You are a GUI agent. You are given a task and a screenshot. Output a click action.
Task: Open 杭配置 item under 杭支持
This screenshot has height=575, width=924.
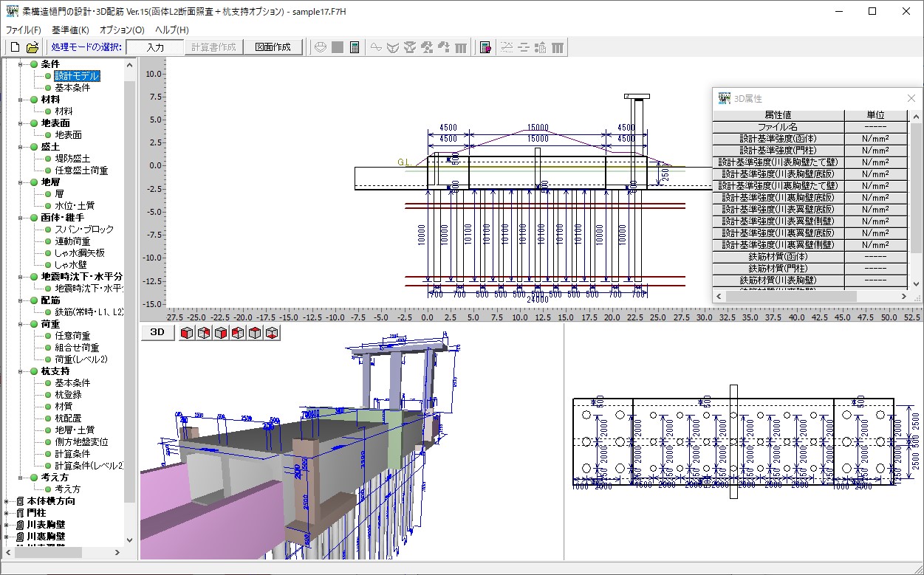tap(68, 419)
